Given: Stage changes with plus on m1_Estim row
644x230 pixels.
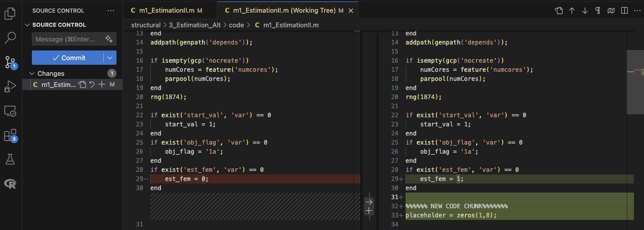Looking at the screenshot, I should pos(102,84).
